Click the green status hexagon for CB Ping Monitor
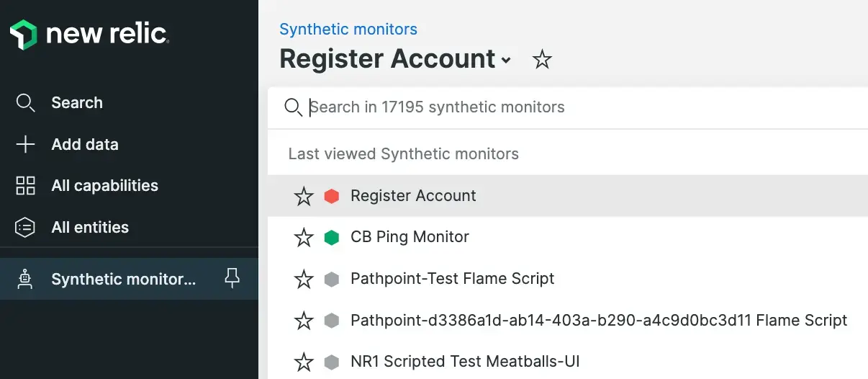Image resolution: width=868 pixels, height=379 pixels. point(331,237)
